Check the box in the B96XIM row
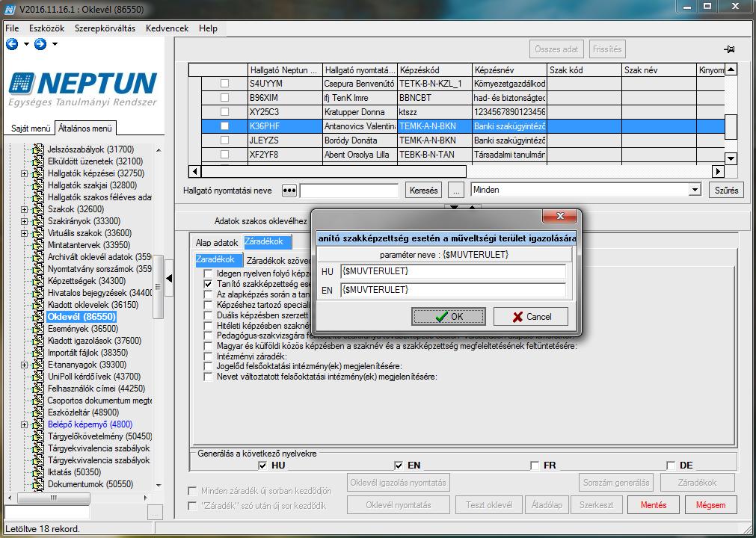Image resolution: width=756 pixels, height=538 pixels. click(224, 98)
